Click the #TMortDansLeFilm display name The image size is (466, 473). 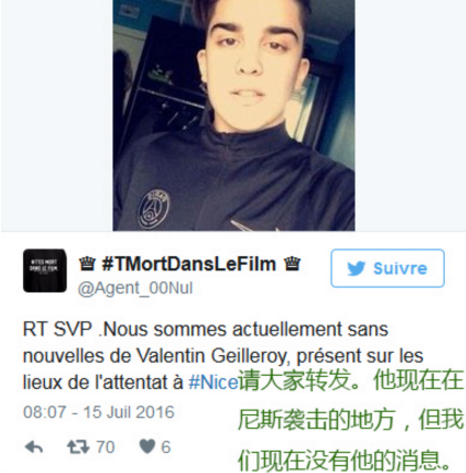point(189,264)
